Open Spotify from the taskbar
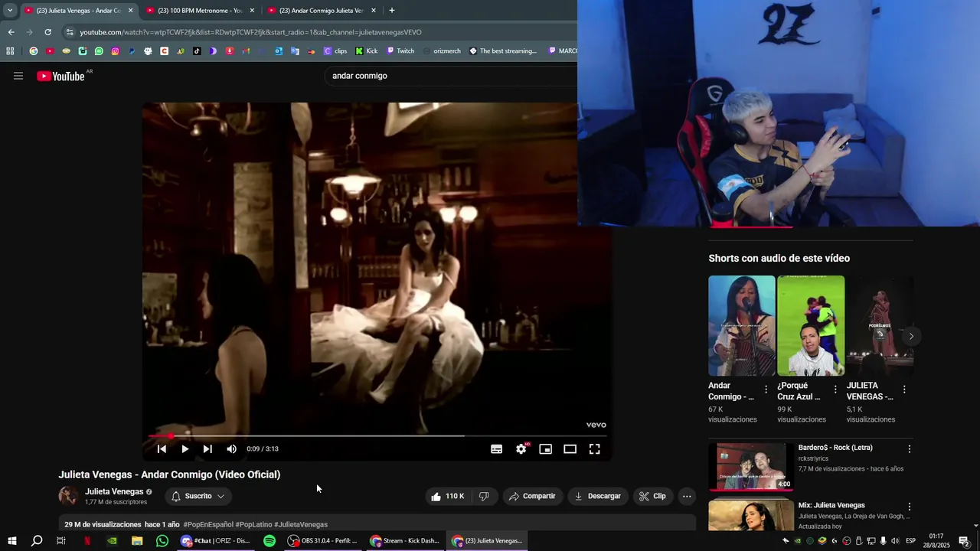The height and width of the screenshot is (551, 980). [269, 541]
